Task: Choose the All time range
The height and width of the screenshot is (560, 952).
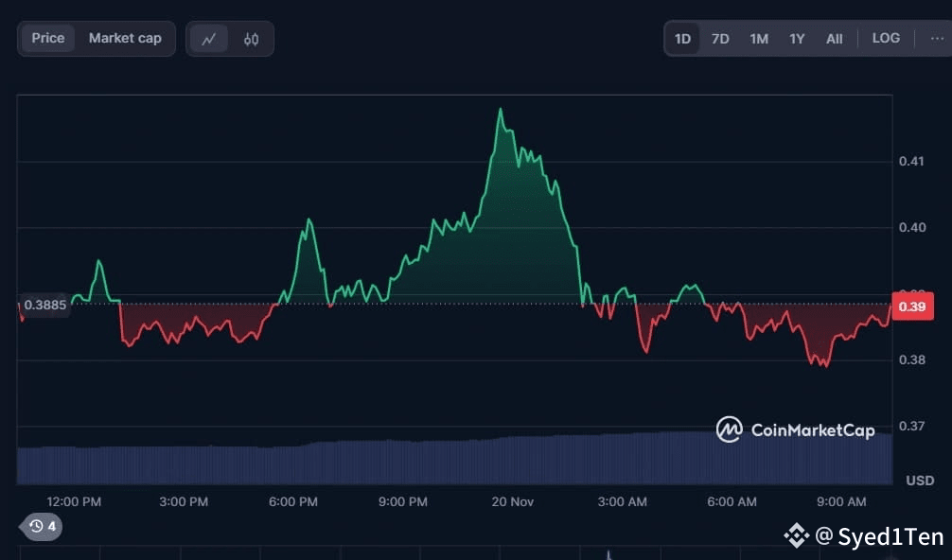Action: [835, 39]
